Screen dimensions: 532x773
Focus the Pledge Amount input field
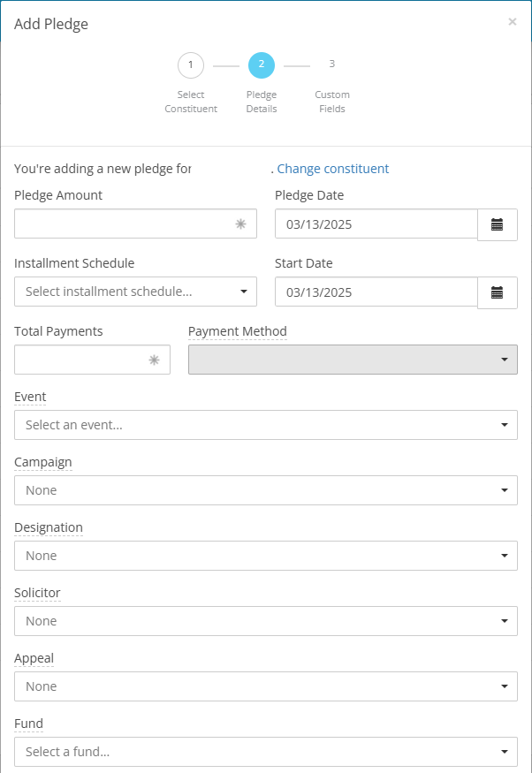(135, 224)
